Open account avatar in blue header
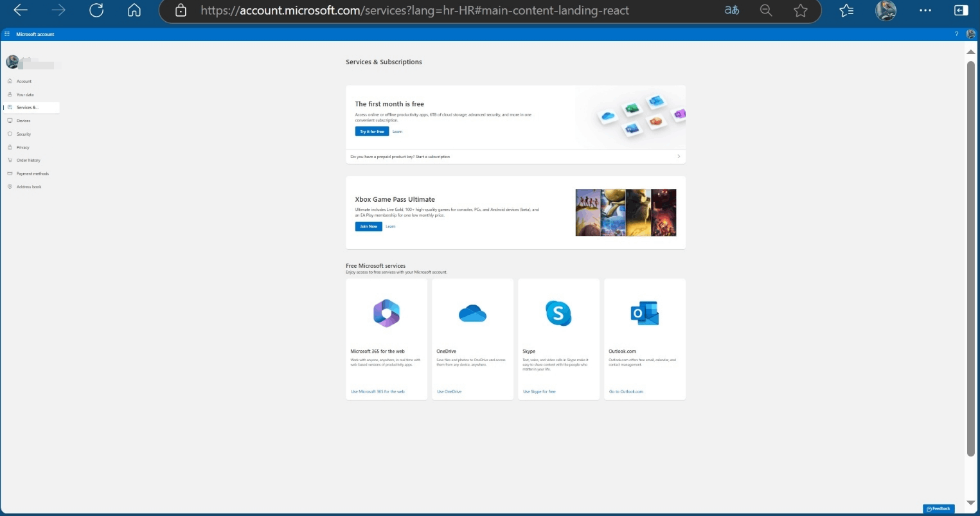Screen dimensions: 980x516 tap(971, 34)
